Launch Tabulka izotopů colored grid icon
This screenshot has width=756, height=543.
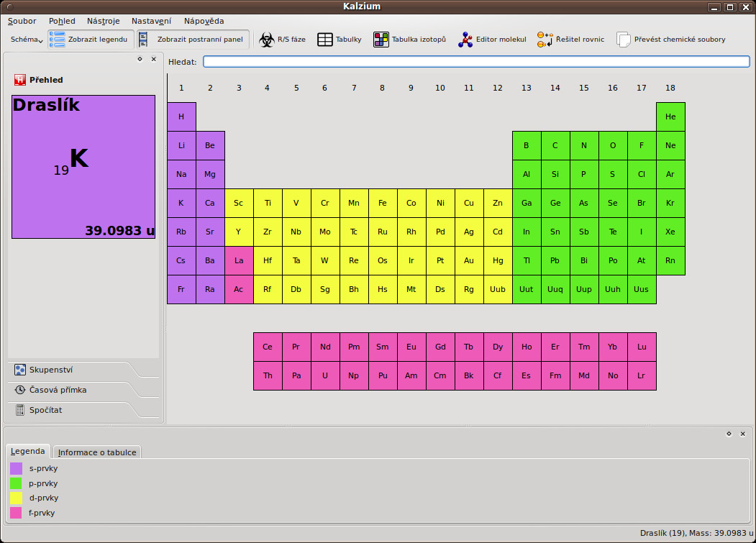[381, 40]
